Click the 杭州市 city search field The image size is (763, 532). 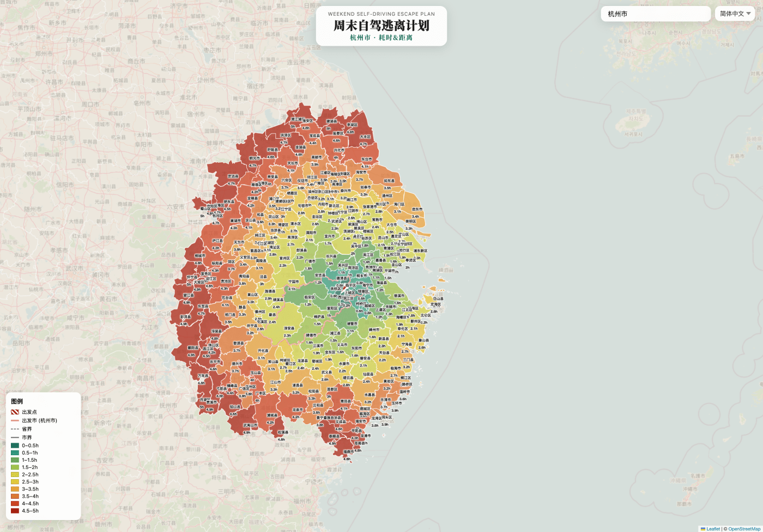pyautogui.click(x=655, y=14)
